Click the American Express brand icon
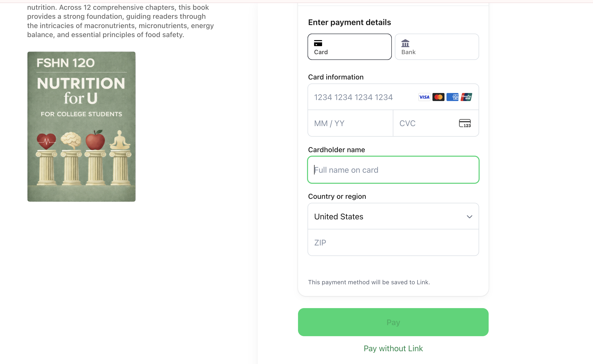The image size is (593, 364). [452, 97]
